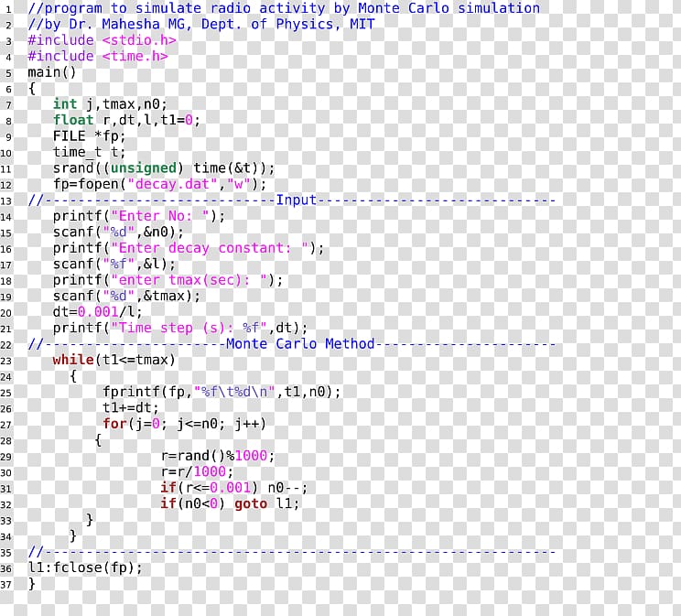Click the 'Input' comment divider line

[x=296, y=200]
